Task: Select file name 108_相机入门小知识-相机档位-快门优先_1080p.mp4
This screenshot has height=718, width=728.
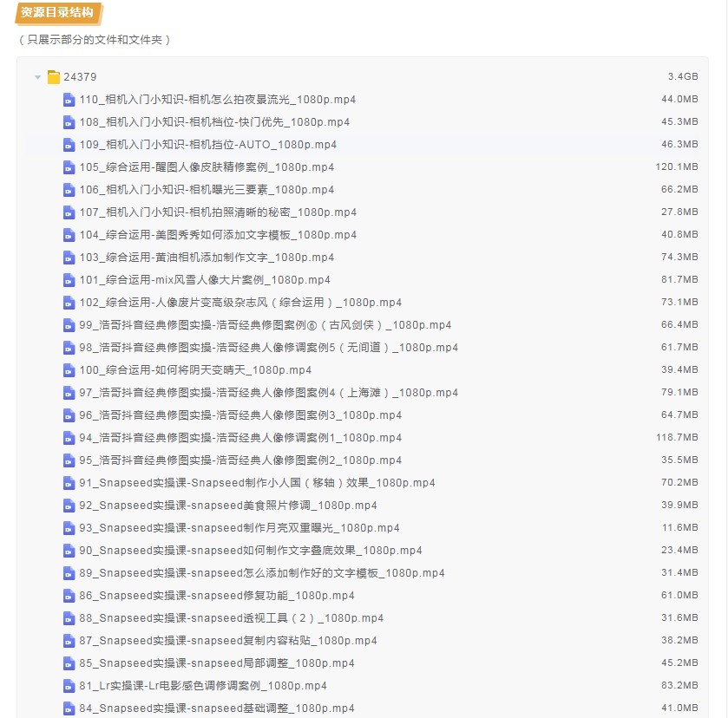Action: [x=214, y=122]
